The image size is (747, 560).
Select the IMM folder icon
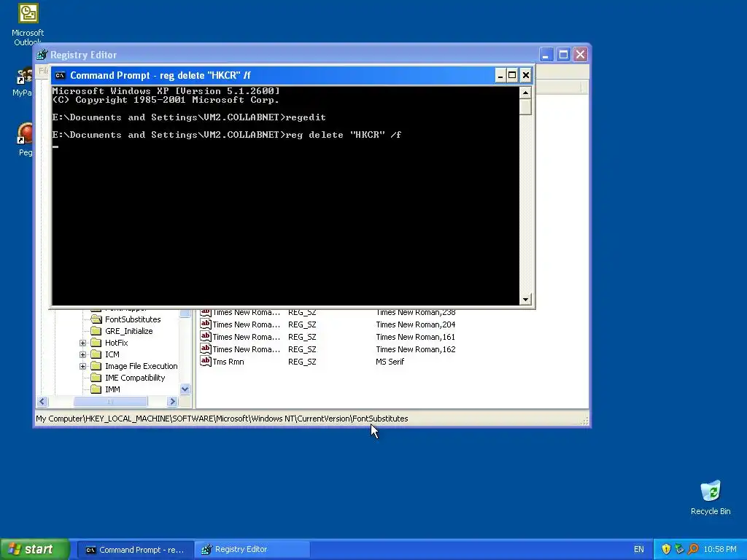tap(96, 389)
